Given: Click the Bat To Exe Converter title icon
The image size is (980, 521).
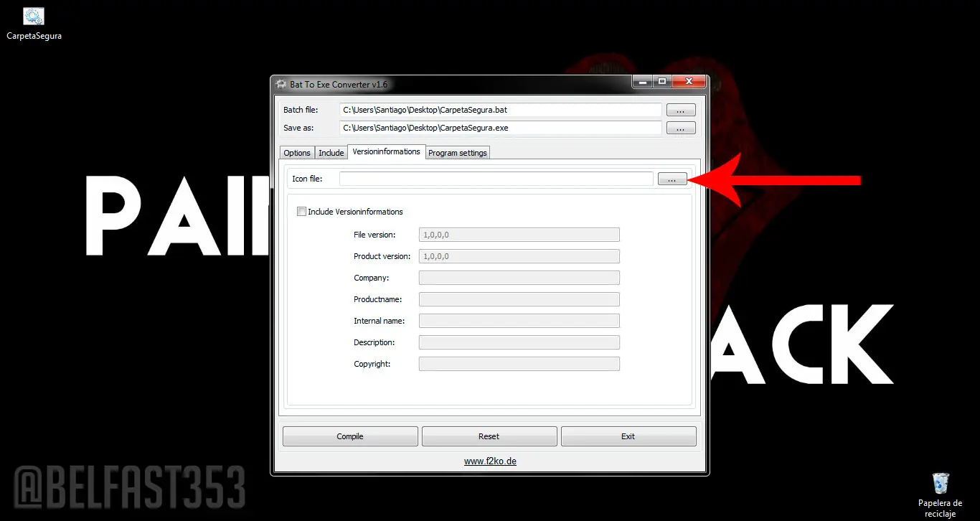Looking at the screenshot, I should [x=281, y=84].
